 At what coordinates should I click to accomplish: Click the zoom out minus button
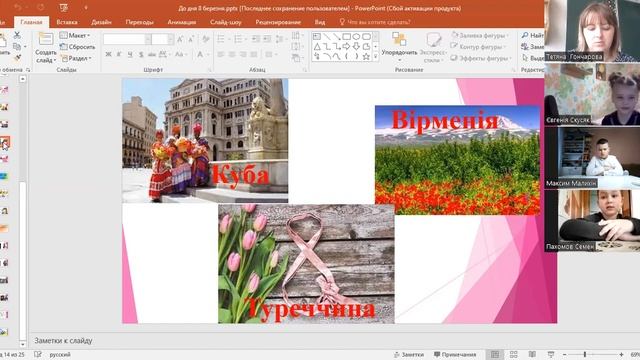point(564,354)
